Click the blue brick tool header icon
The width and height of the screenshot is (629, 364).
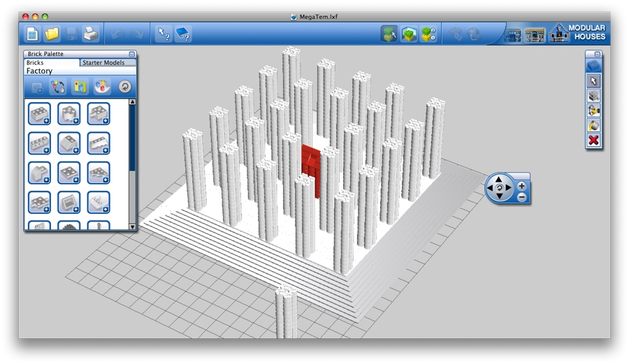pos(593,66)
